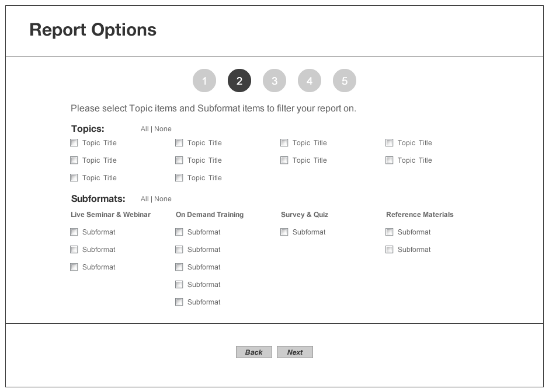The image size is (549, 392).
Task: Select fourth Subformat under On Demand Training
Action: (179, 285)
